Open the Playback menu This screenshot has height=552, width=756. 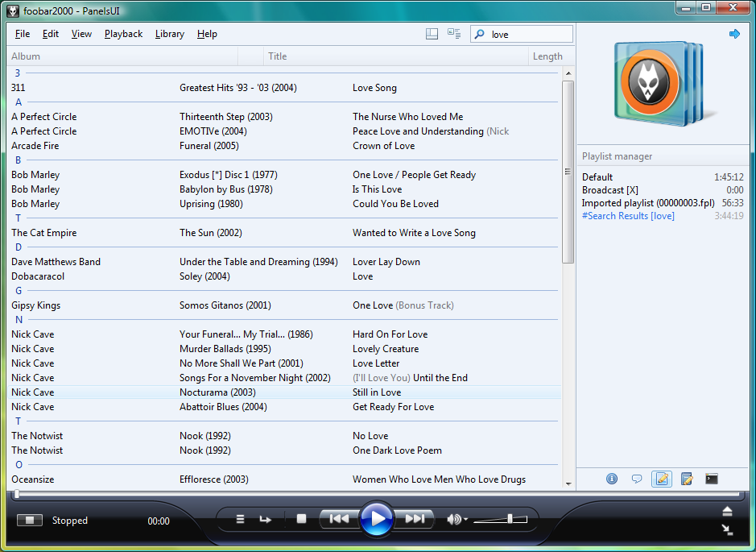[123, 34]
